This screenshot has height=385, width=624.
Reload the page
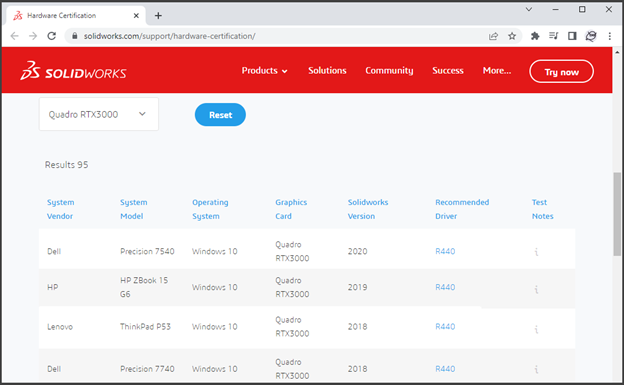52,36
